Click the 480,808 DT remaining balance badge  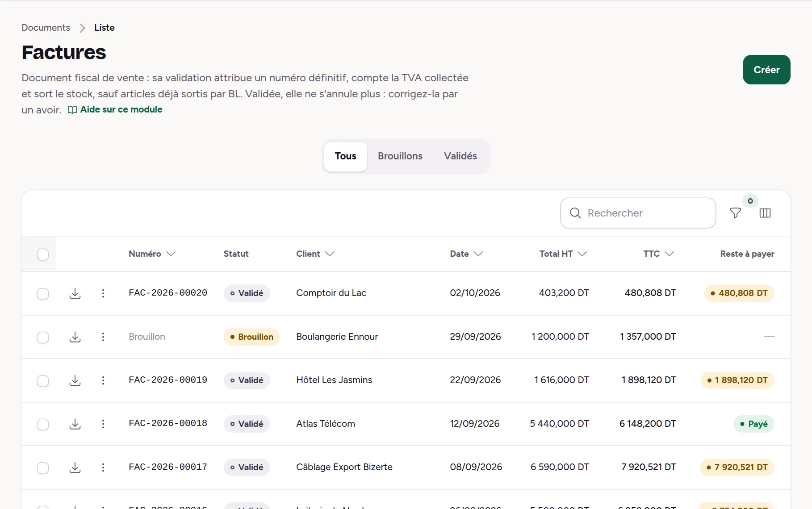click(x=739, y=293)
